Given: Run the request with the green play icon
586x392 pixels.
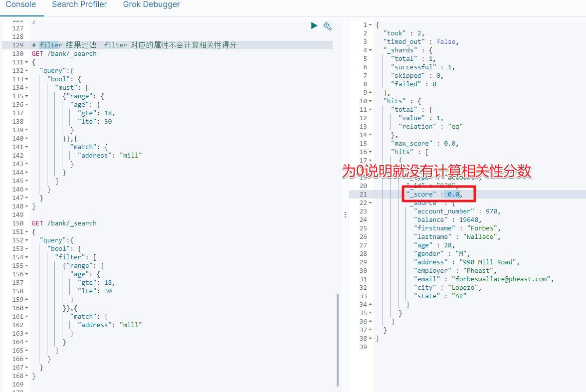Looking at the screenshot, I should (x=314, y=25).
